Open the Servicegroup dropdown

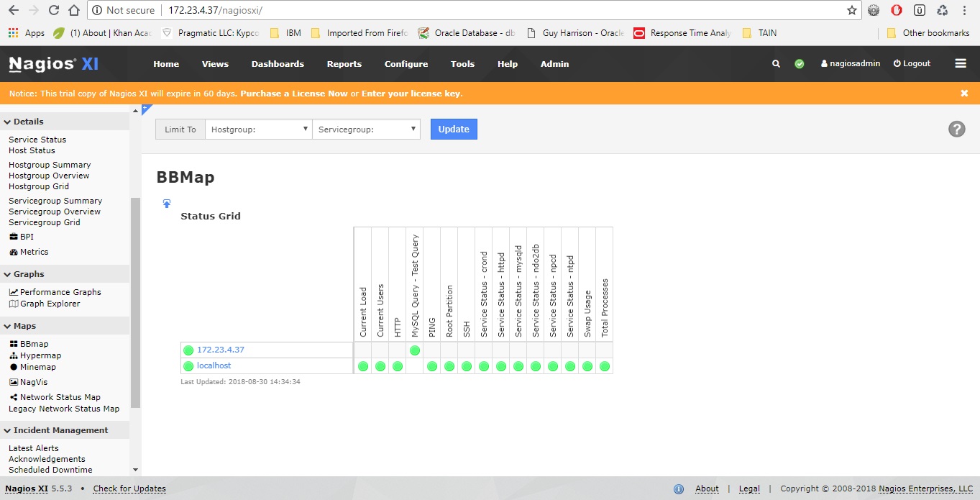(366, 129)
